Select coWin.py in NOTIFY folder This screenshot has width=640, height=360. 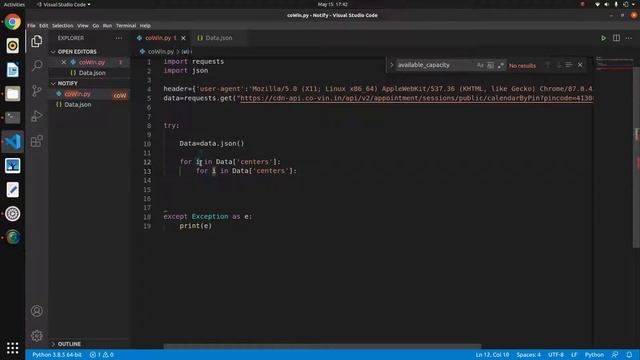tap(89, 94)
